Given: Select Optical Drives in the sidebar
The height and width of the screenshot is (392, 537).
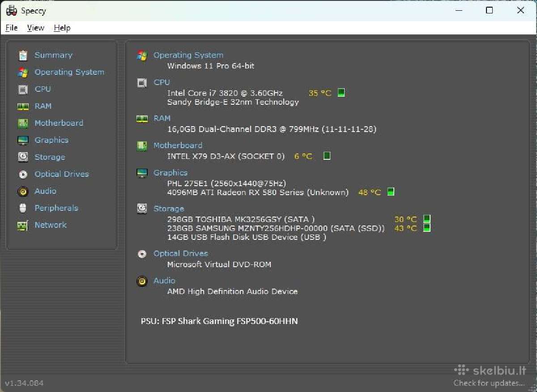Looking at the screenshot, I should 62,174.
